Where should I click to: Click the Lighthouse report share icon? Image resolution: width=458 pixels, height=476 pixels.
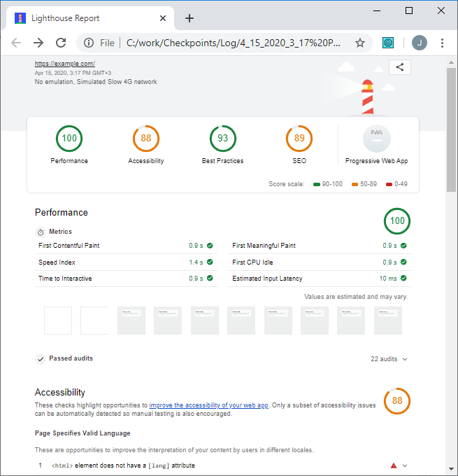pos(400,67)
